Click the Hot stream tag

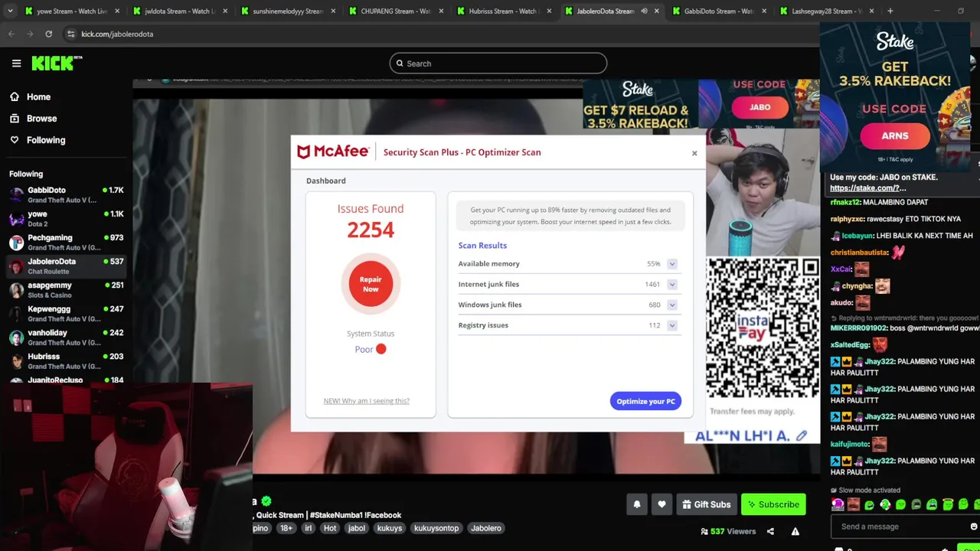click(330, 528)
